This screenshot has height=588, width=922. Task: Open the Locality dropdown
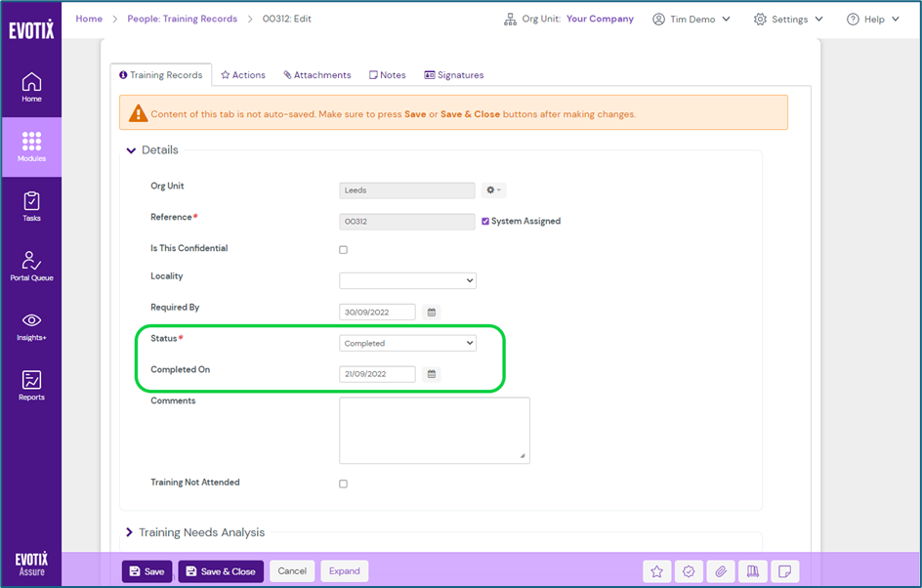407,280
